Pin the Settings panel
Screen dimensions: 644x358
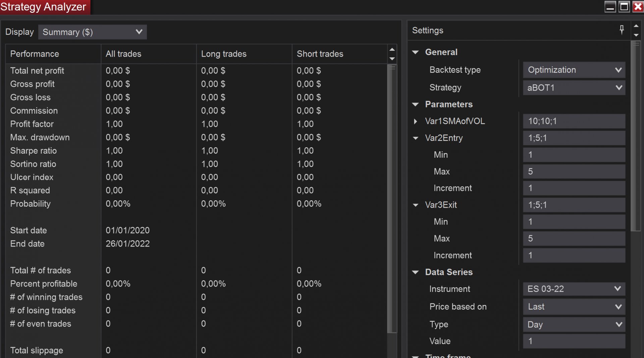click(622, 30)
